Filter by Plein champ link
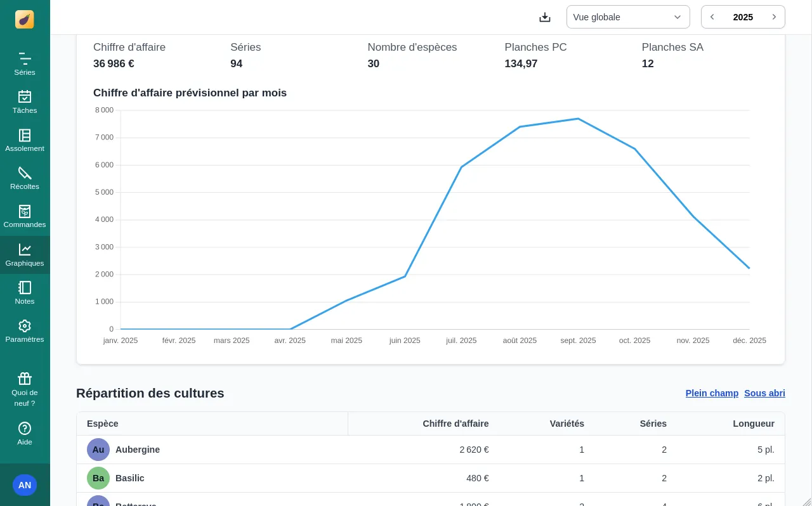 click(712, 393)
